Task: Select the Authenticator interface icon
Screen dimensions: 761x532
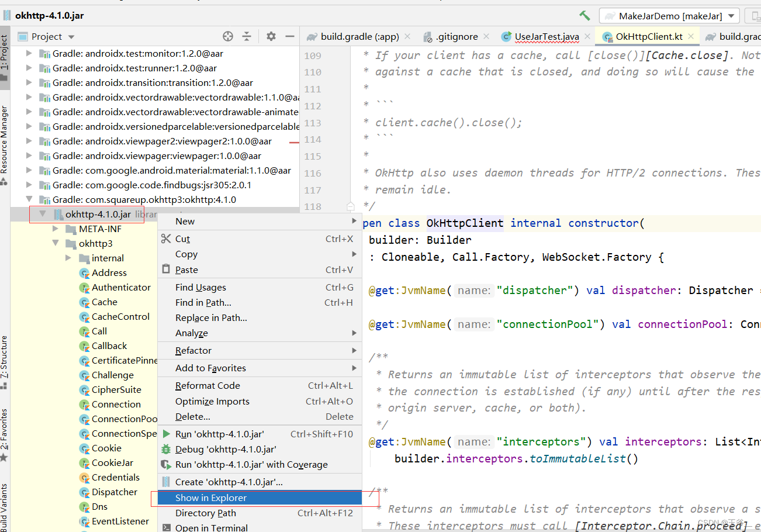Action: coord(85,288)
